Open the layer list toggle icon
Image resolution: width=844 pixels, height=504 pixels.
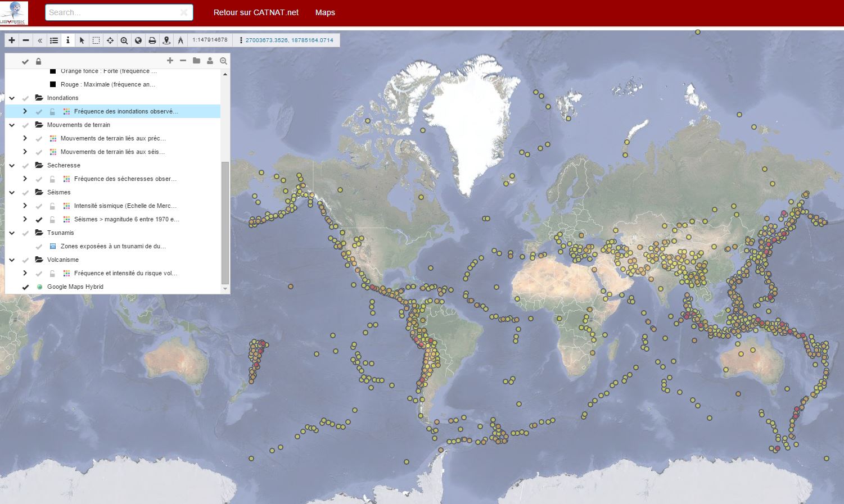coord(54,40)
